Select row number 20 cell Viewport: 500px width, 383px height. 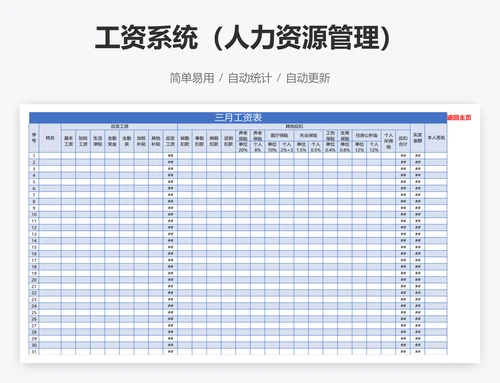(x=34, y=280)
